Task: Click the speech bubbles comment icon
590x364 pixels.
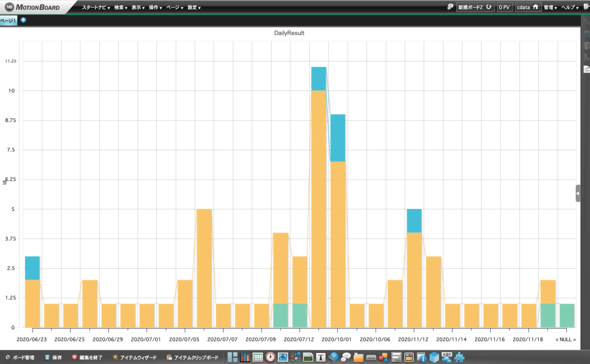Action: [346, 357]
